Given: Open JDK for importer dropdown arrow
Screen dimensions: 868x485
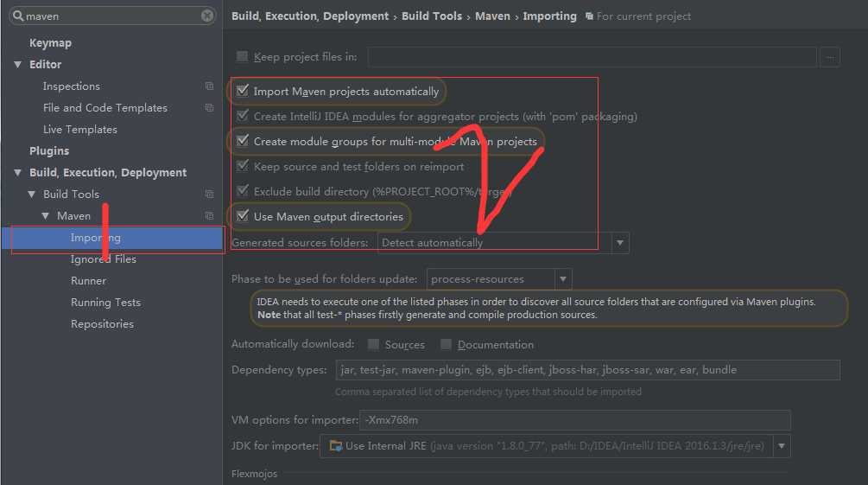Looking at the screenshot, I should tap(782, 445).
